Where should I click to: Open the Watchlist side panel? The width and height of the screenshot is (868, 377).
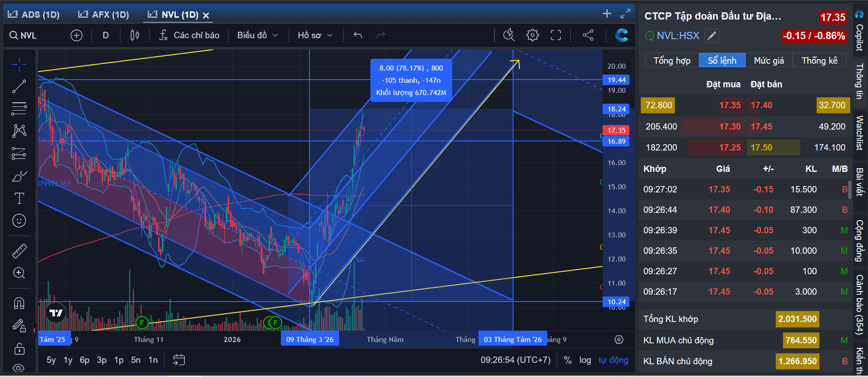[x=859, y=133]
